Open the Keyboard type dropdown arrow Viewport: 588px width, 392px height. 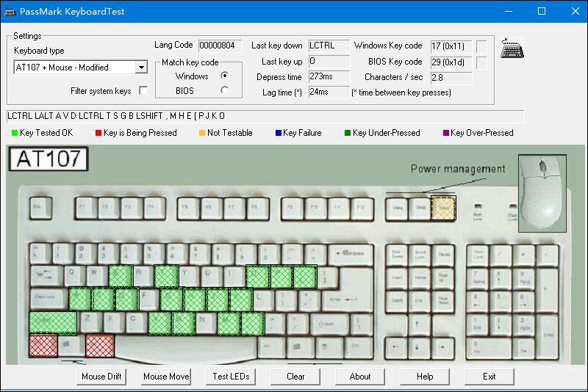(x=141, y=68)
